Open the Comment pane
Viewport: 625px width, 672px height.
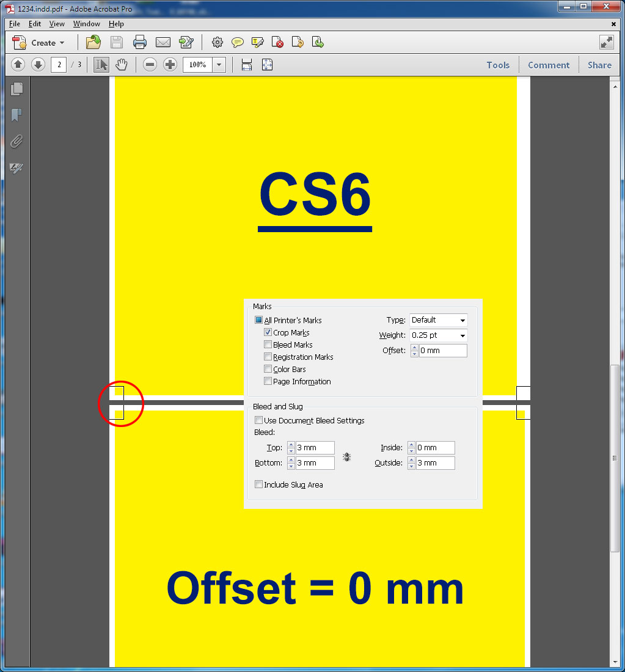[548, 65]
